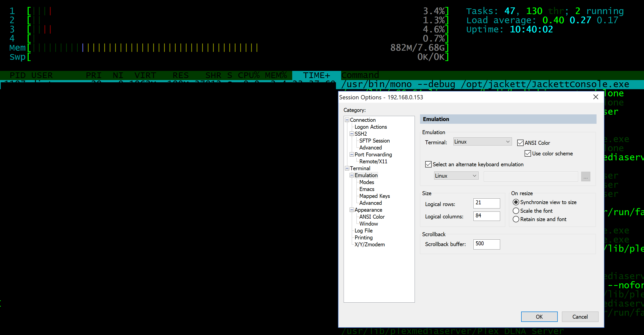Uncheck the ANSI Color checkbox

(520, 143)
